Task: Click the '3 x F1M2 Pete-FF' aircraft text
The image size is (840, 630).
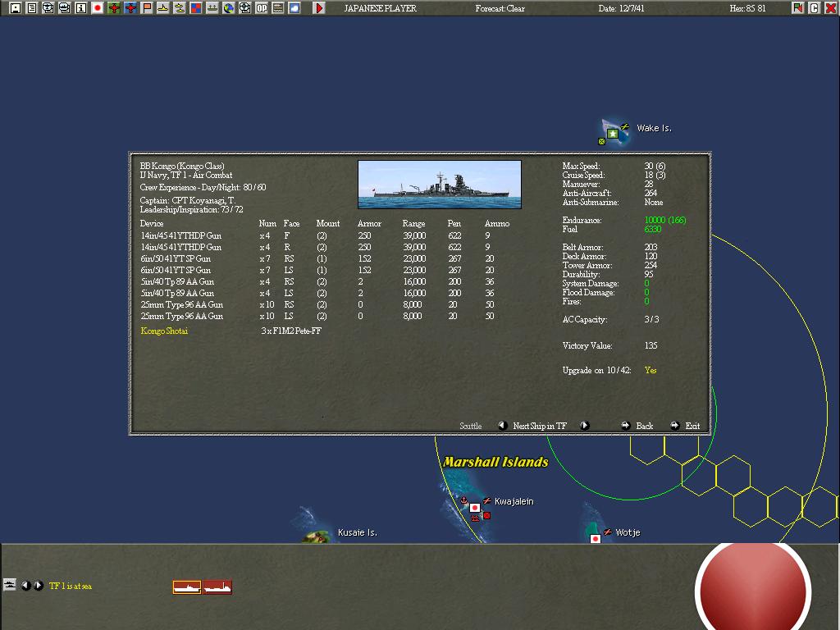Action: [291, 331]
